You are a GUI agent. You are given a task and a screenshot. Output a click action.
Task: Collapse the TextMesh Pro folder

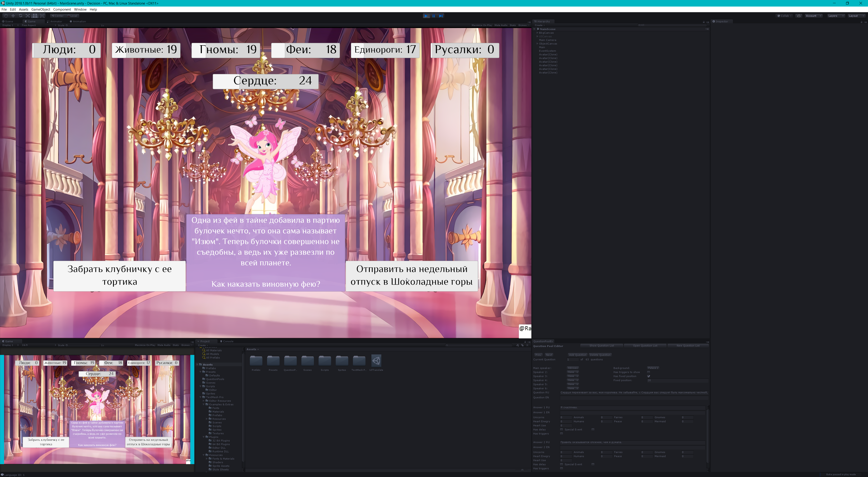point(201,397)
